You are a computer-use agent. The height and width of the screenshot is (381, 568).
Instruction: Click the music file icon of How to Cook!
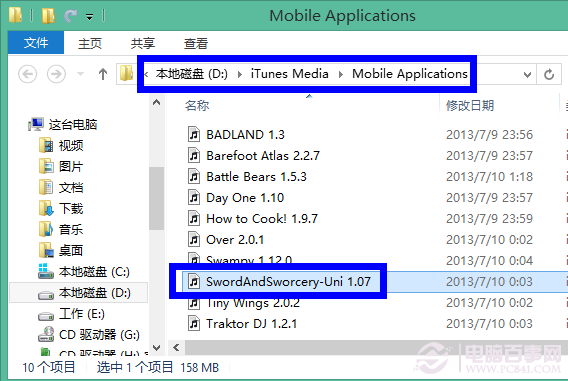click(x=194, y=218)
